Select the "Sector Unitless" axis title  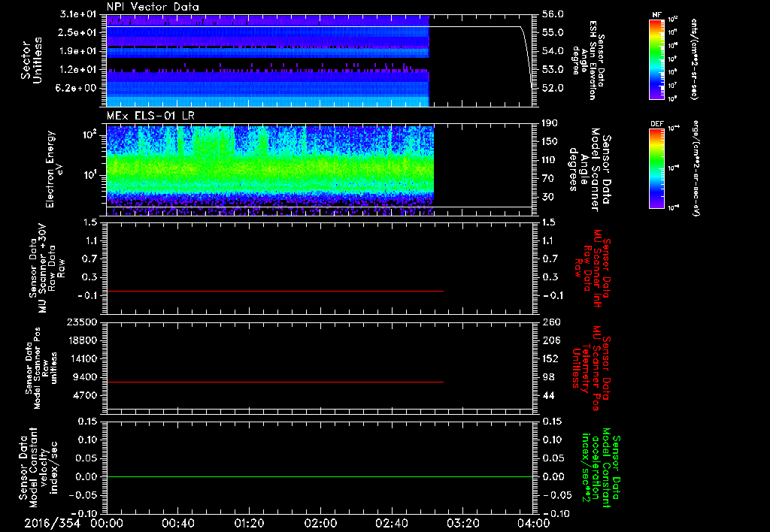click(32, 60)
